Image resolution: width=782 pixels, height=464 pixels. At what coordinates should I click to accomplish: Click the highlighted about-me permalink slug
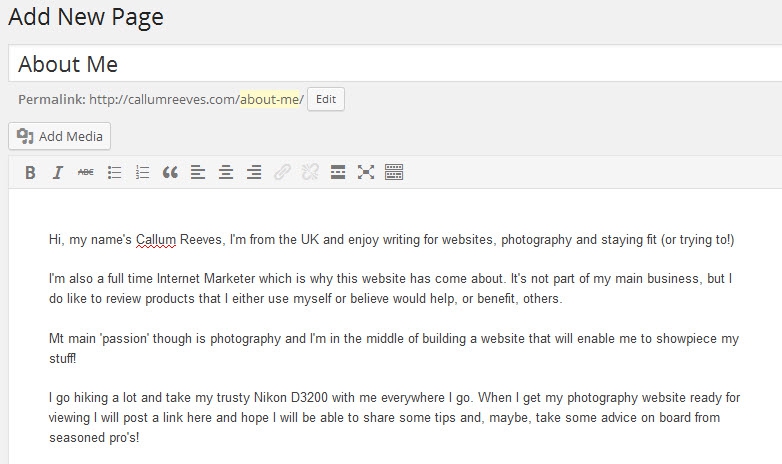pos(269,100)
